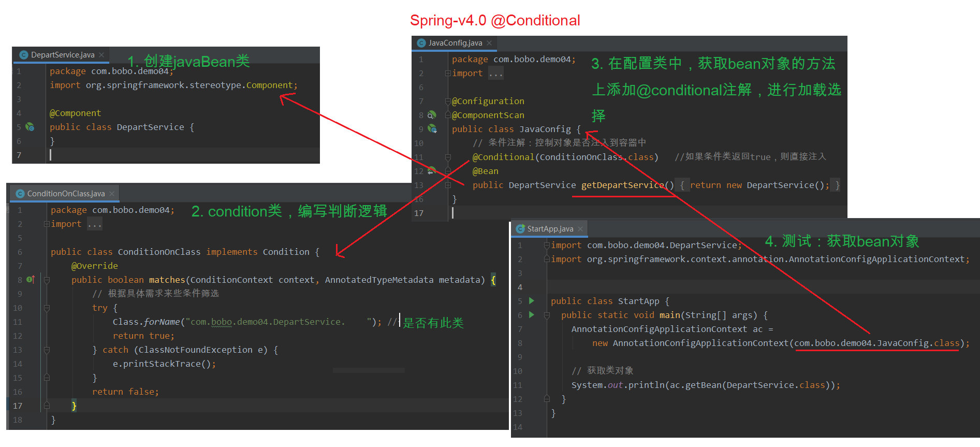Click the folded '...' placeholder after import in JavaConfig
The image size is (980, 447).
495,74
